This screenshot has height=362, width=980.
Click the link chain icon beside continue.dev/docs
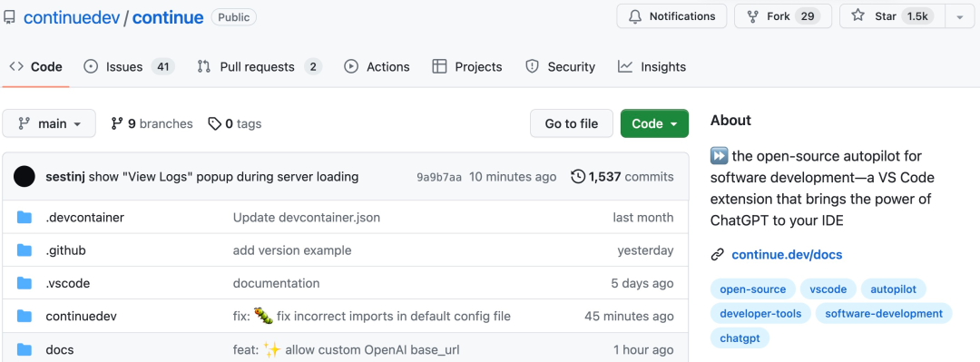click(x=717, y=254)
